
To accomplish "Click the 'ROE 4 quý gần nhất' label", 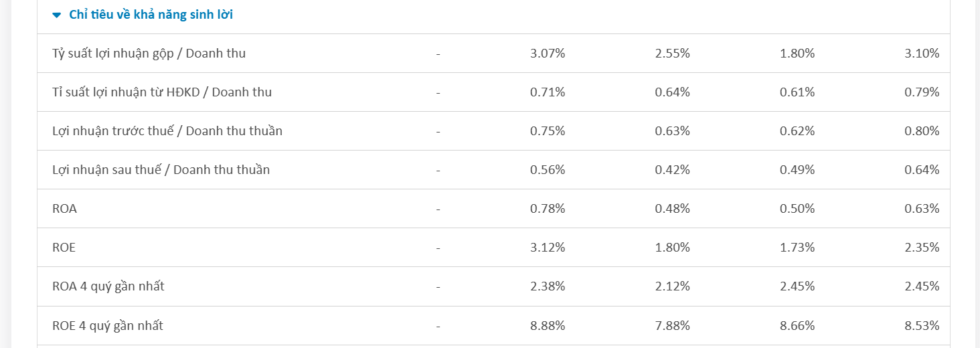I will click(x=108, y=326).
